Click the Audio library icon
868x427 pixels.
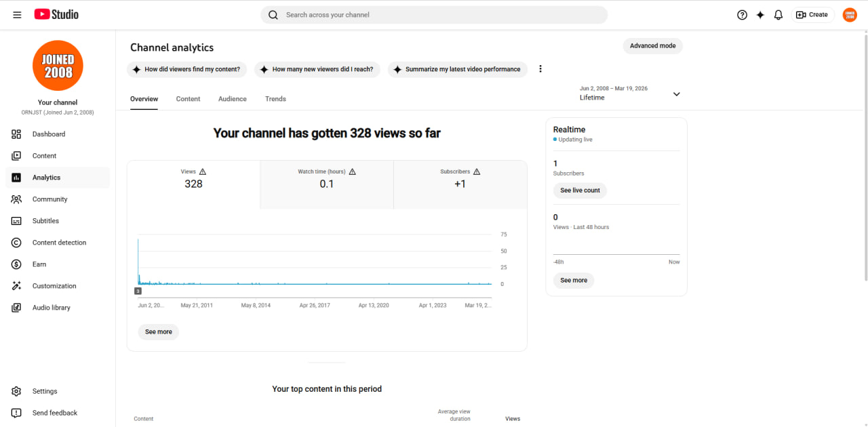(x=17, y=308)
